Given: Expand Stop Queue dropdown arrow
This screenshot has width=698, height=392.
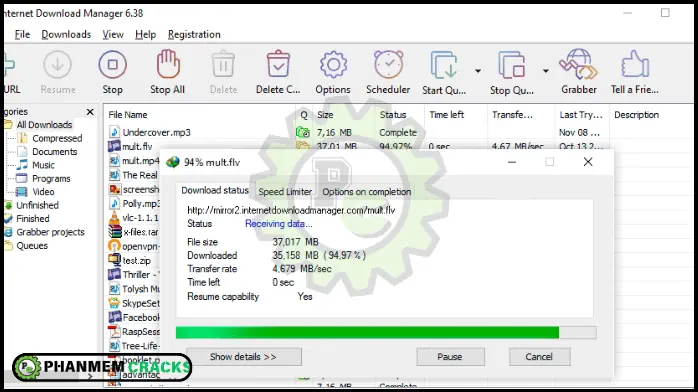Looking at the screenshot, I should pos(545,71).
